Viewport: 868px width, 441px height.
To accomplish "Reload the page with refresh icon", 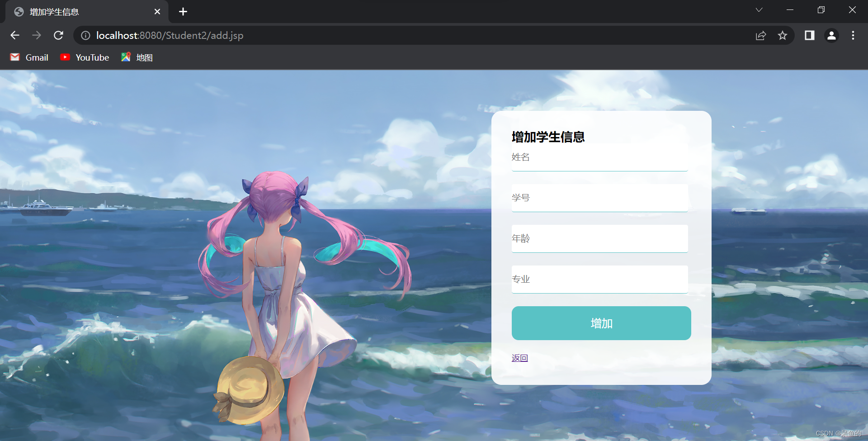I will pos(58,35).
